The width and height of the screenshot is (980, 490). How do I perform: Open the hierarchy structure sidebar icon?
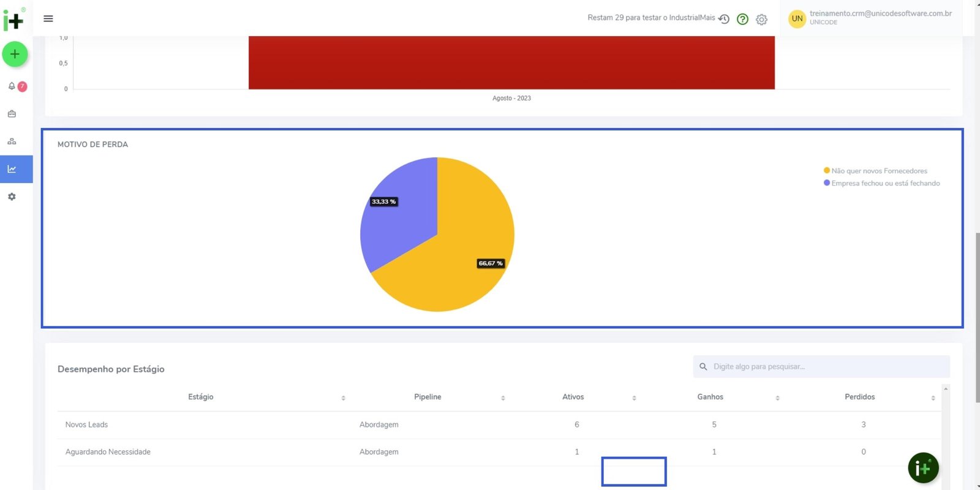tap(12, 141)
